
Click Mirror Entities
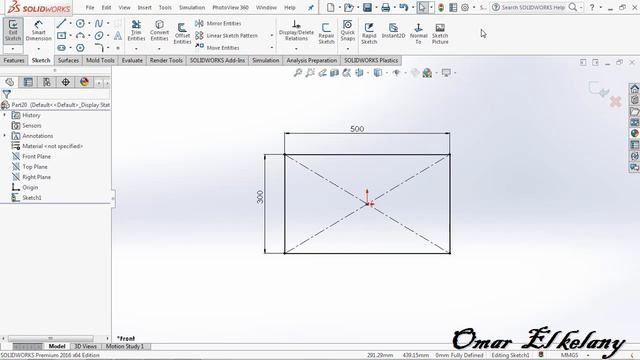(218, 24)
